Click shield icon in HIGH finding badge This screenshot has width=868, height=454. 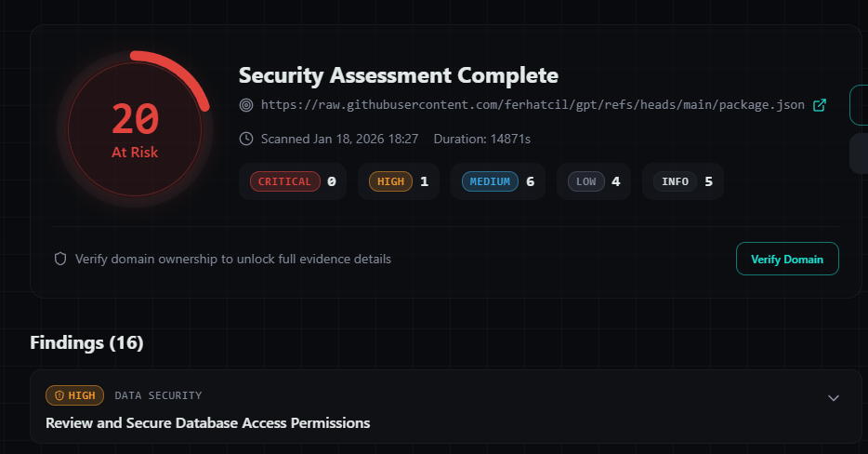pos(59,395)
